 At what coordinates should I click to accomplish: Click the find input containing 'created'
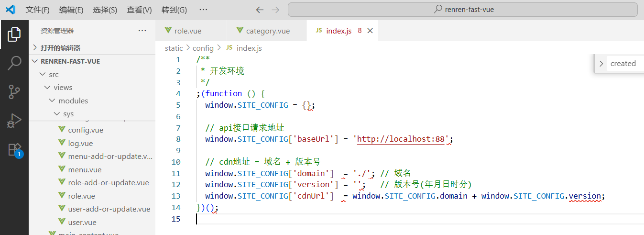(x=625, y=64)
